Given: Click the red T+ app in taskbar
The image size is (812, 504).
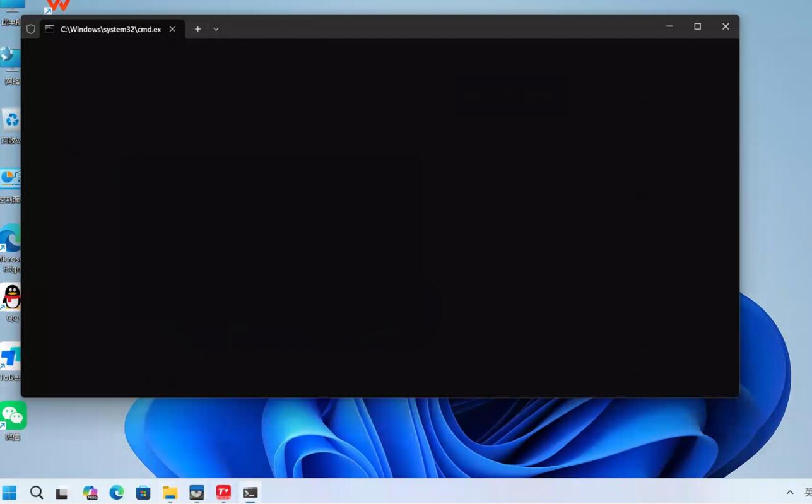Looking at the screenshot, I should pyautogui.click(x=223, y=493).
